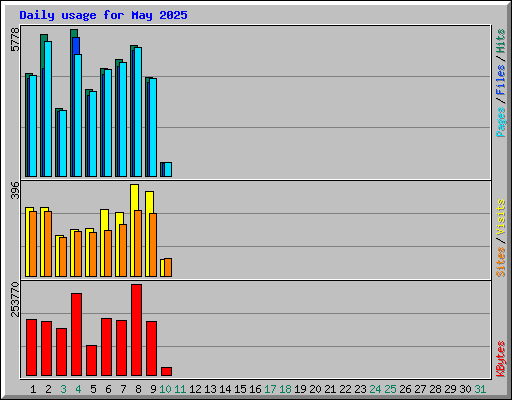
Task: Click the 396 y-axis value
Action: 15,190
